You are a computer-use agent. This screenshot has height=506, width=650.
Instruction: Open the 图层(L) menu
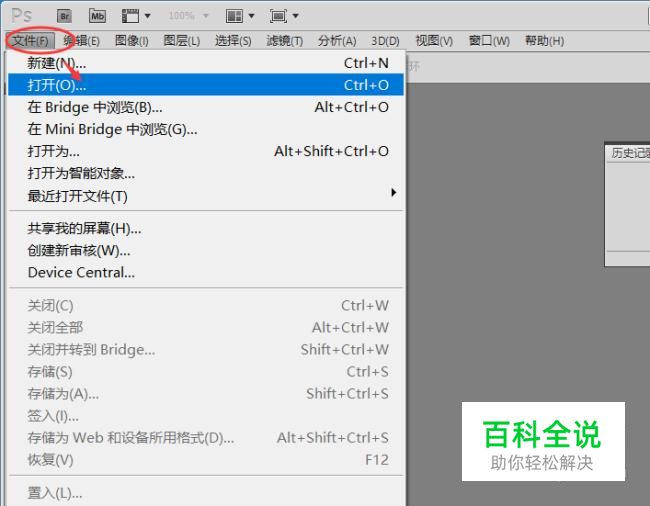click(x=182, y=41)
